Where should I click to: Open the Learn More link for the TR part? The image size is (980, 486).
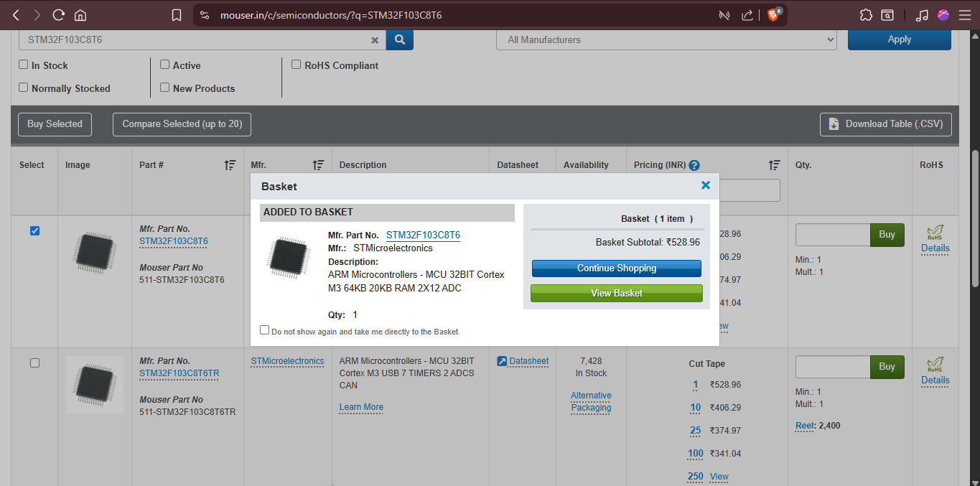point(360,407)
